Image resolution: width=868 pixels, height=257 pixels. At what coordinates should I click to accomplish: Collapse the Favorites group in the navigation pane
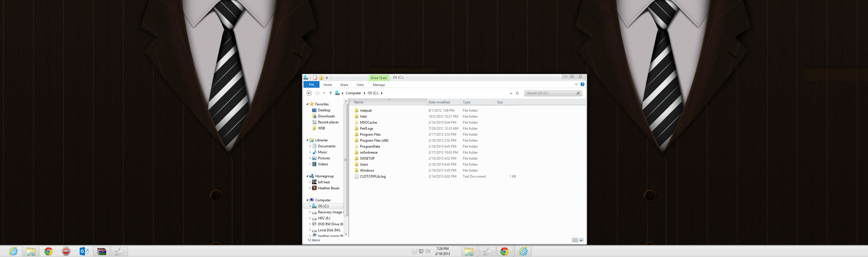point(307,104)
